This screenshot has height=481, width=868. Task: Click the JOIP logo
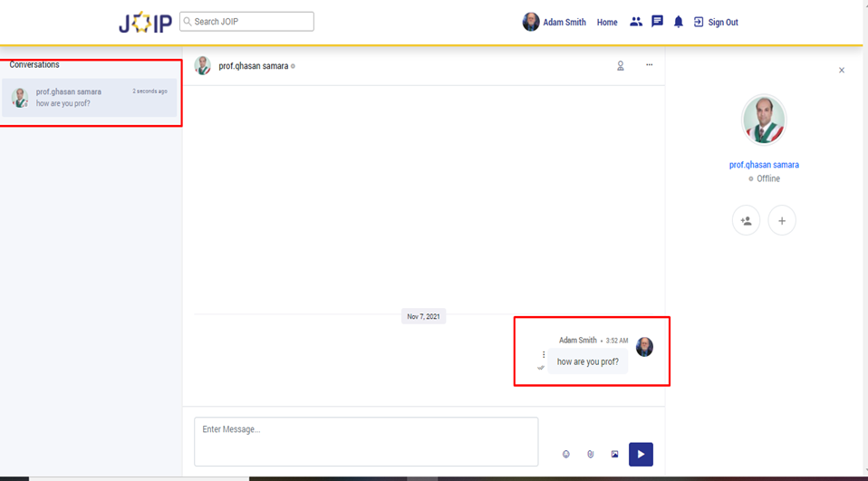(146, 22)
